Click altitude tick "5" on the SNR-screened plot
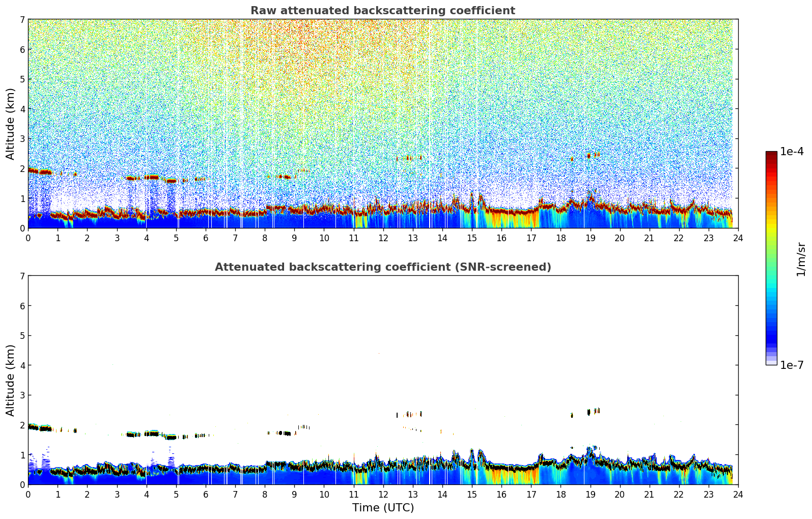Image resolution: width=812 pixels, height=519 pixels. point(22,336)
